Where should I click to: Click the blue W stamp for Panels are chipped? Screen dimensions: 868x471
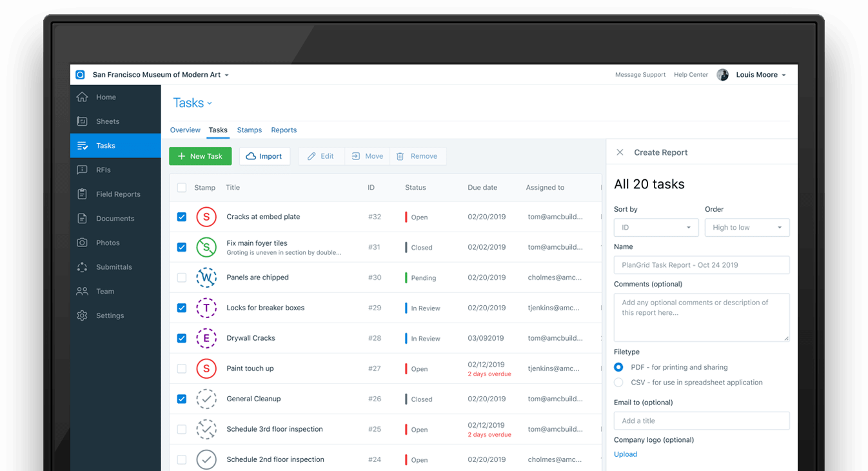pyautogui.click(x=206, y=277)
